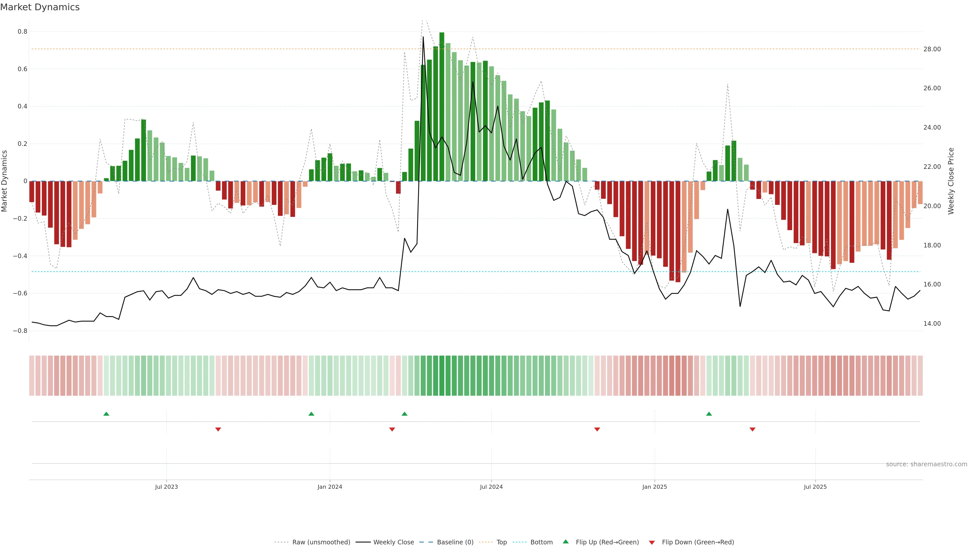Click the Flip Up marker just before Jan 2024
The width and height of the screenshot is (980, 551).
click(311, 414)
